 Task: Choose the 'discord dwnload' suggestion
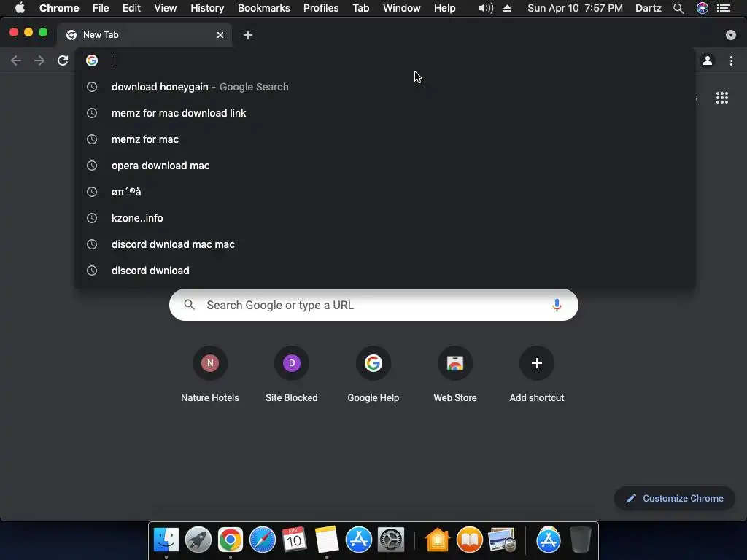point(385,270)
